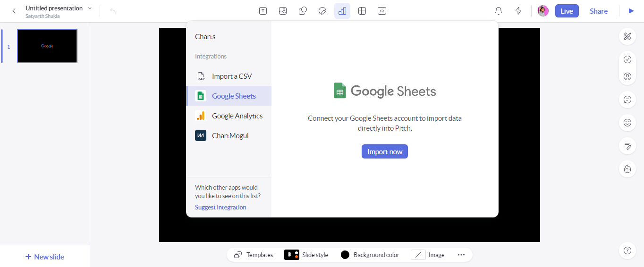Select the Shapes tool
The height and width of the screenshot is (267, 644).
303,11
